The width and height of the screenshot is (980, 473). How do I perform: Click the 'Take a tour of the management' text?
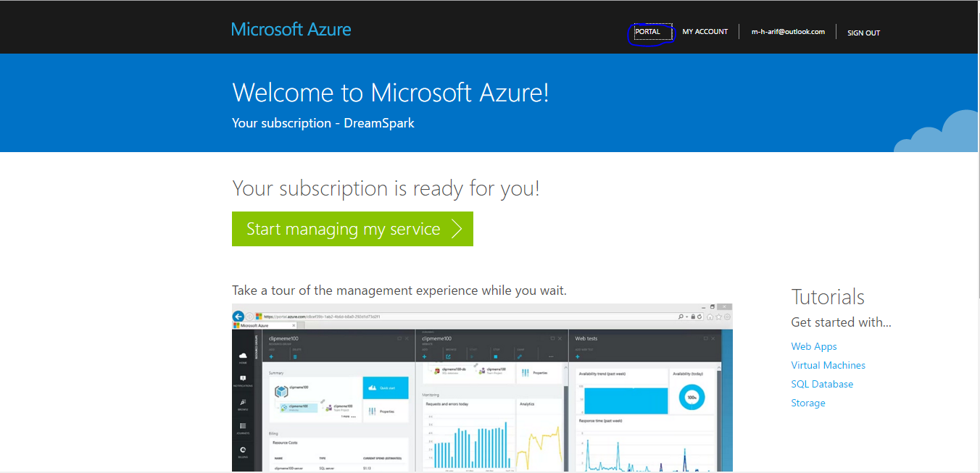point(399,290)
